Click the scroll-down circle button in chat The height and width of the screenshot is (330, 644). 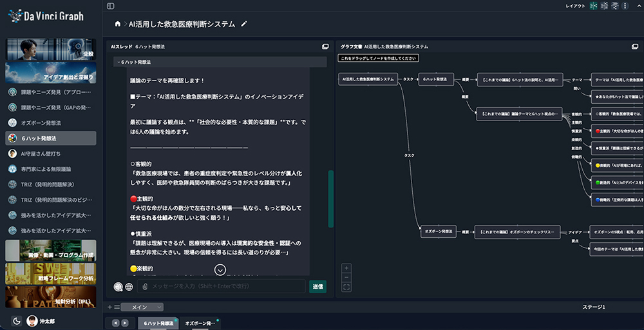point(220,270)
